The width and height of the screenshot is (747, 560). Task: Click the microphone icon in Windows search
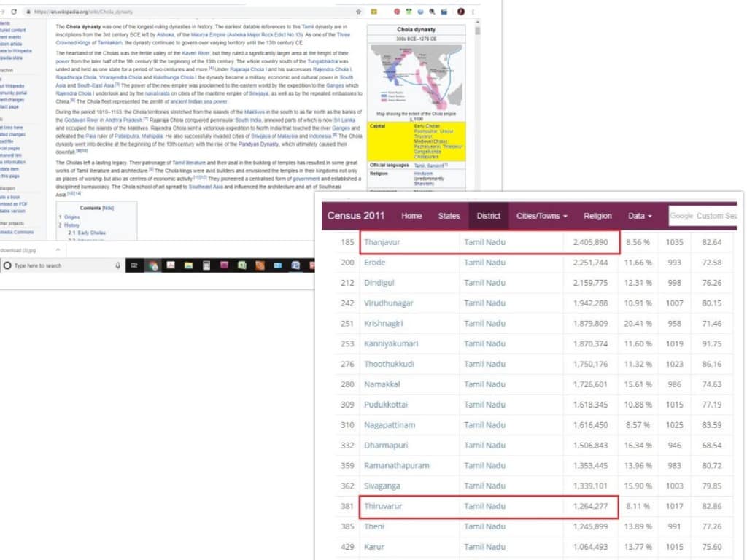[x=117, y=265]
